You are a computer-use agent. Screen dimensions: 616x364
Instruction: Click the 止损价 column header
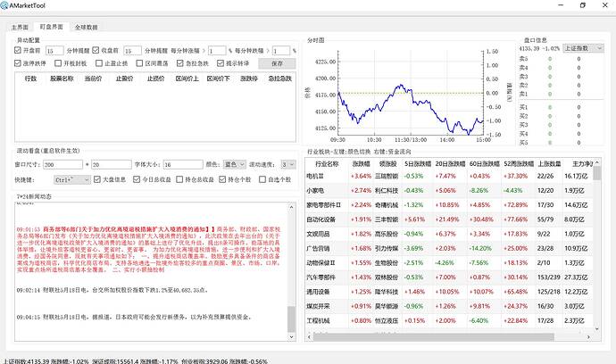click(x=155, y=79)
